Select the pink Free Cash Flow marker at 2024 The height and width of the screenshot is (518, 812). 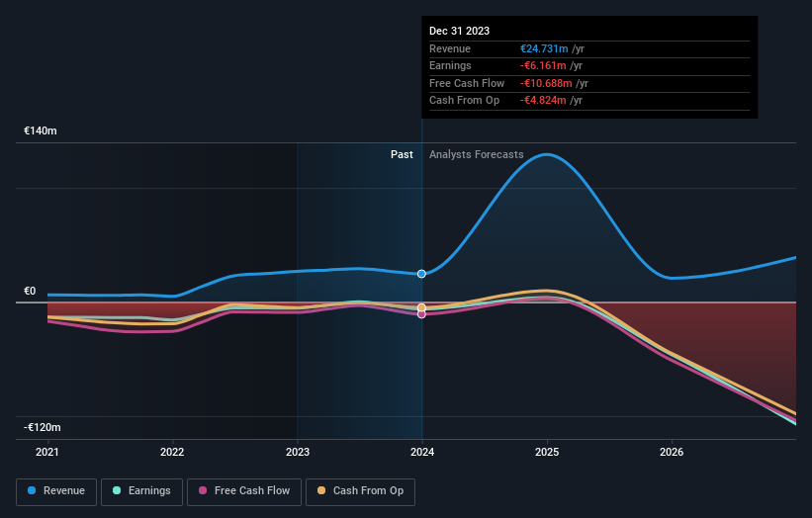[421, 314]
